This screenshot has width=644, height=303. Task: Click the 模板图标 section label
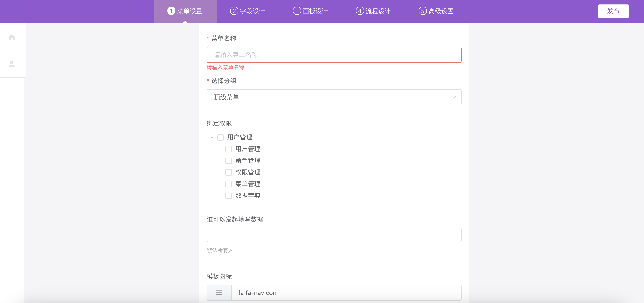[219, 276]
